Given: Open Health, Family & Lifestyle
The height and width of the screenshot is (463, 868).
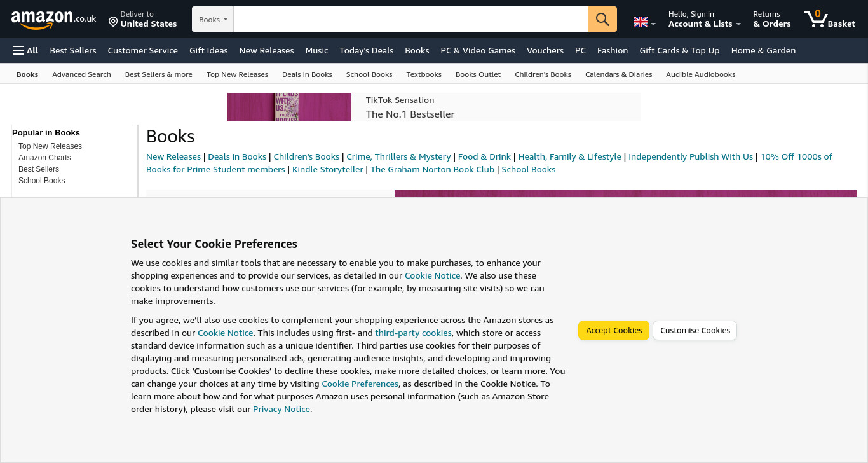Looking at the screenshot, I should click(569, 156).
